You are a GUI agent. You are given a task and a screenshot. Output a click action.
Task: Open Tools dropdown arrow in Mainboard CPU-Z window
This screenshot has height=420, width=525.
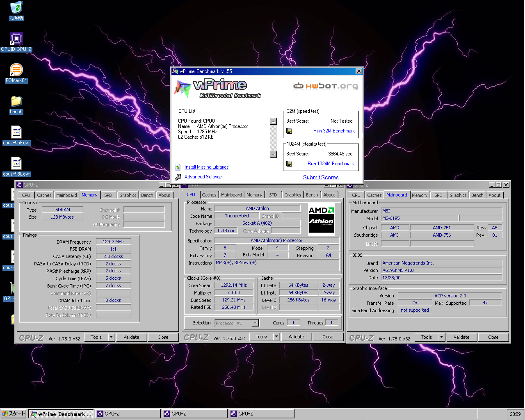[441, 337]
